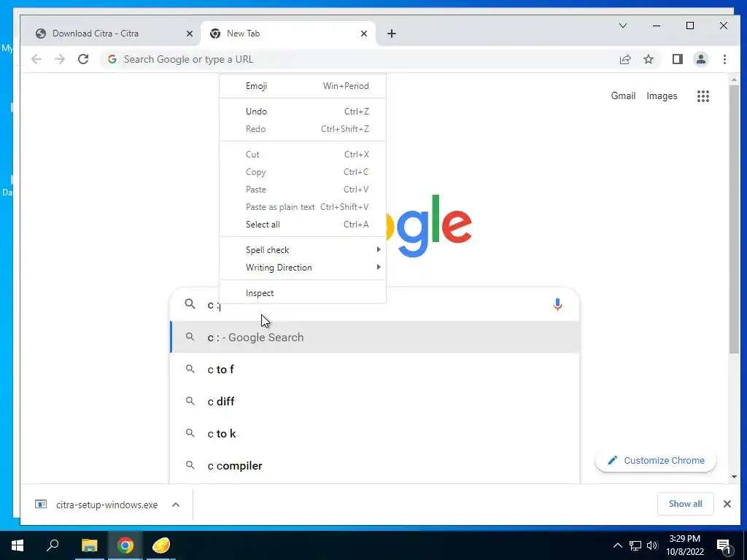This screenshot has width=747, height=560.
Task: Open the taskbar clock and date
Action: coord(684,545)
